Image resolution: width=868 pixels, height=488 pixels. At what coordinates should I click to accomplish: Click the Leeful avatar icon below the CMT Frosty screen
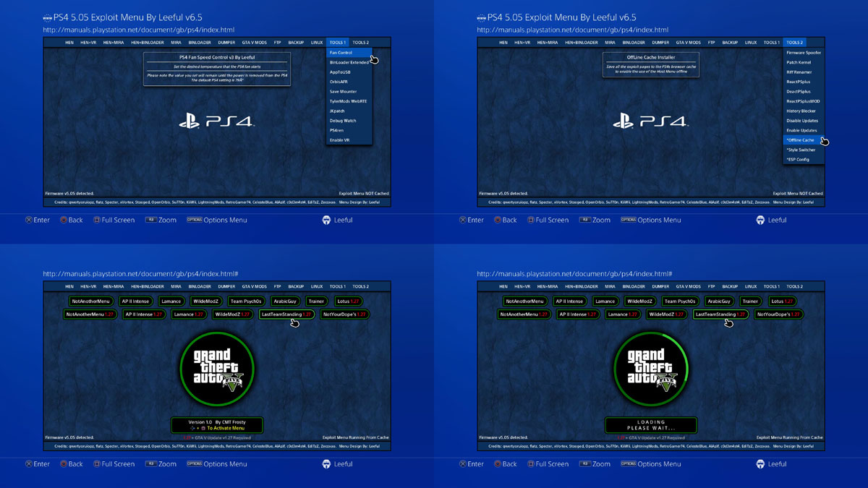326,464
